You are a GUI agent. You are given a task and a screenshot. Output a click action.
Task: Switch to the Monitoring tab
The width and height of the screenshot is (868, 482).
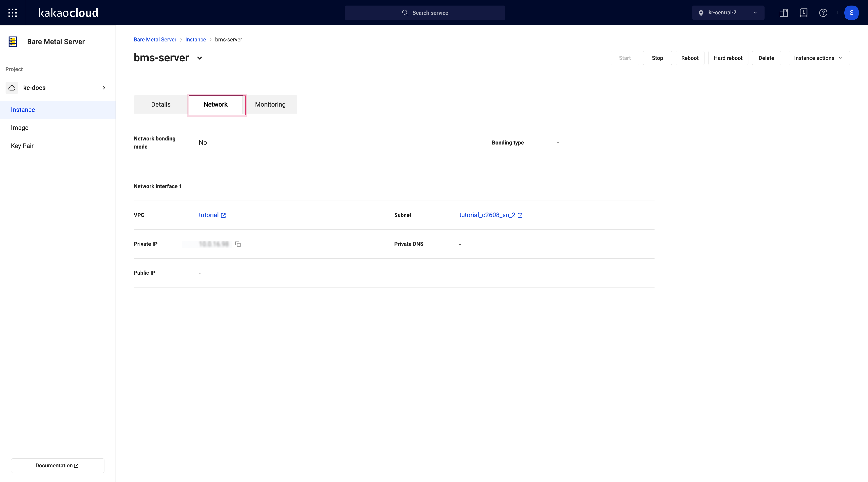coord(270,105)
